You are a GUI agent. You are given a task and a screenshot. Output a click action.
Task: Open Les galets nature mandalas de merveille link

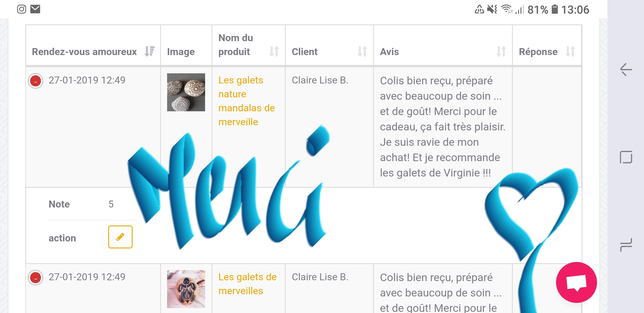pyautogui.click(x=246, y=101)
